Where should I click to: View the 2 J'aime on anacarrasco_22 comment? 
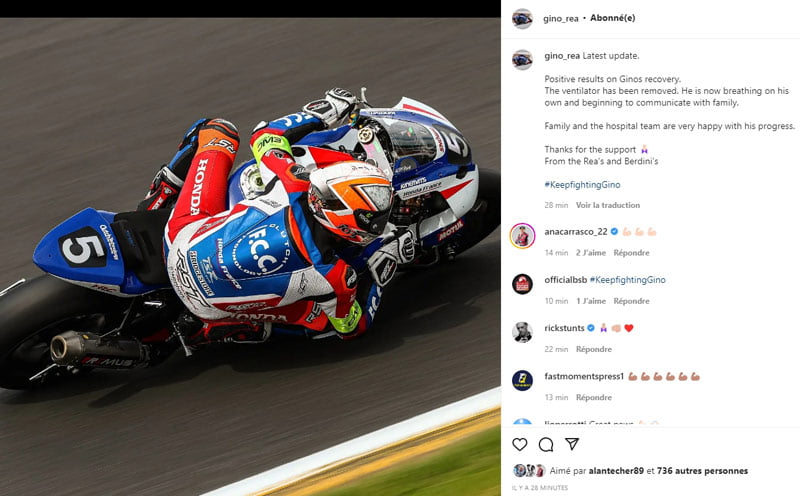click(591, 253)
